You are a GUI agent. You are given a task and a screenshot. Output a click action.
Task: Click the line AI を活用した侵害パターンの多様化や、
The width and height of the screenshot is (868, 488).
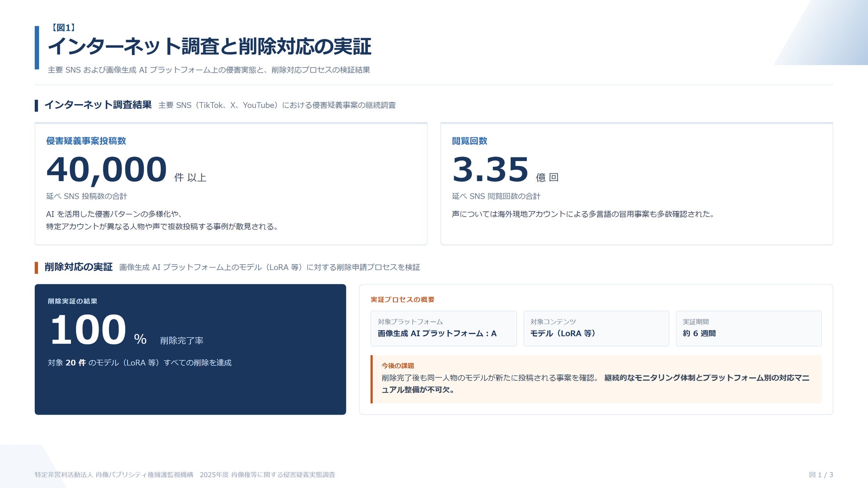[x=114, y=214]
